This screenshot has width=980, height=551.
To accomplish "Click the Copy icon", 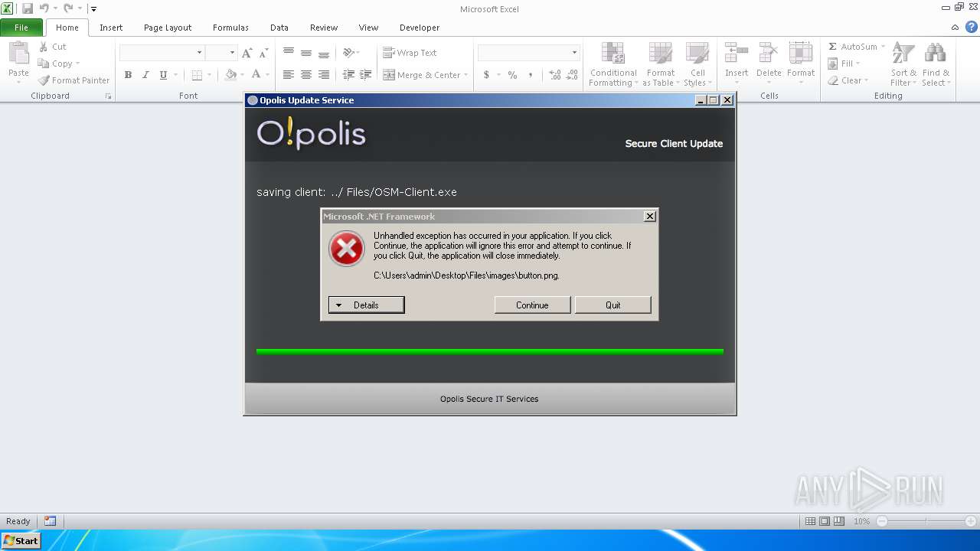I will (44, 64).
